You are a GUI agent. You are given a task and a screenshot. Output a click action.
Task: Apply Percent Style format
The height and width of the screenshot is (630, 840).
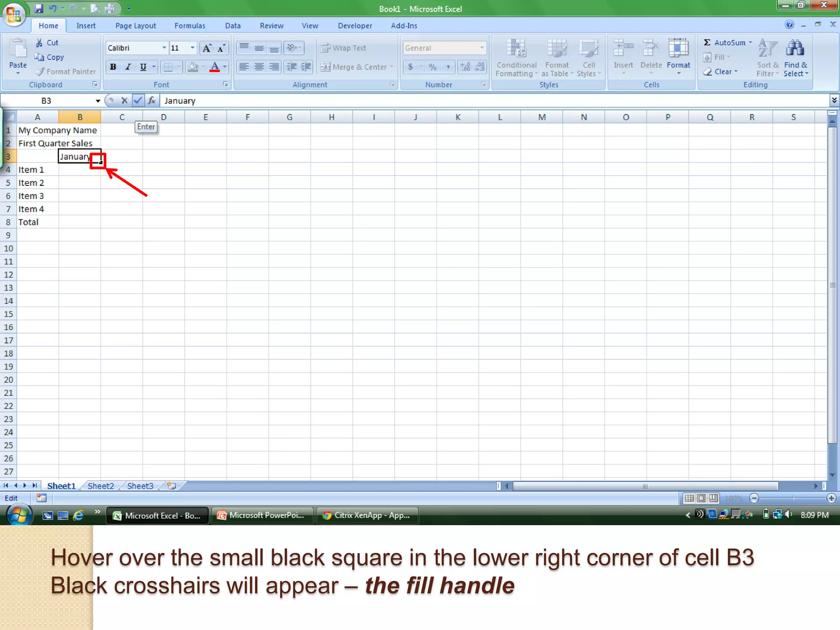coord(433,67)
